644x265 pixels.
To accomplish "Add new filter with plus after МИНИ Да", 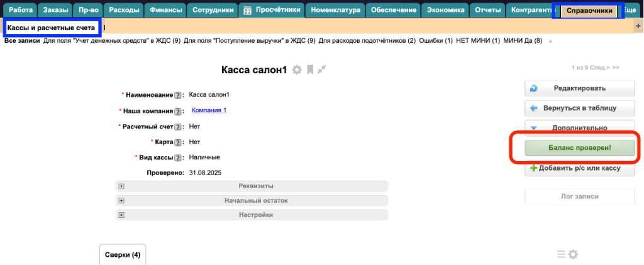I will pos(551,41).
